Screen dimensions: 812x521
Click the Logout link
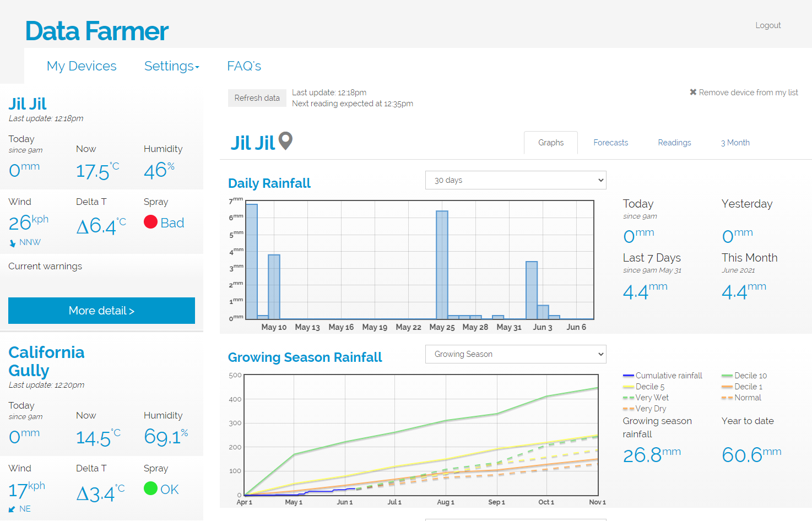[x=768, y=25]
